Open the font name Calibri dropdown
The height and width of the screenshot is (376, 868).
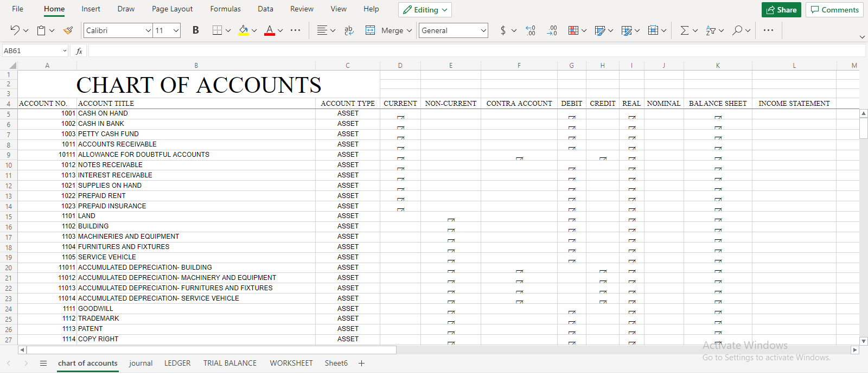[148, 30]
